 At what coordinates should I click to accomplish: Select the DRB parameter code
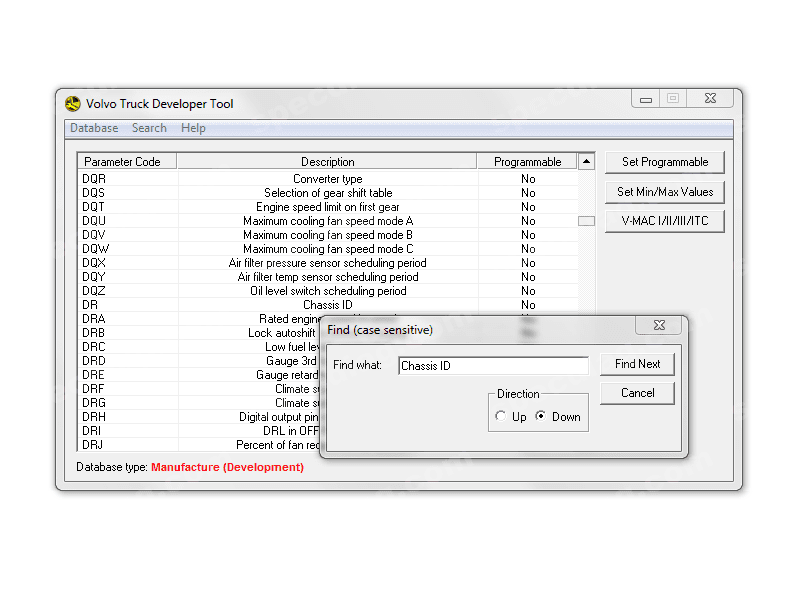(93, 333)
